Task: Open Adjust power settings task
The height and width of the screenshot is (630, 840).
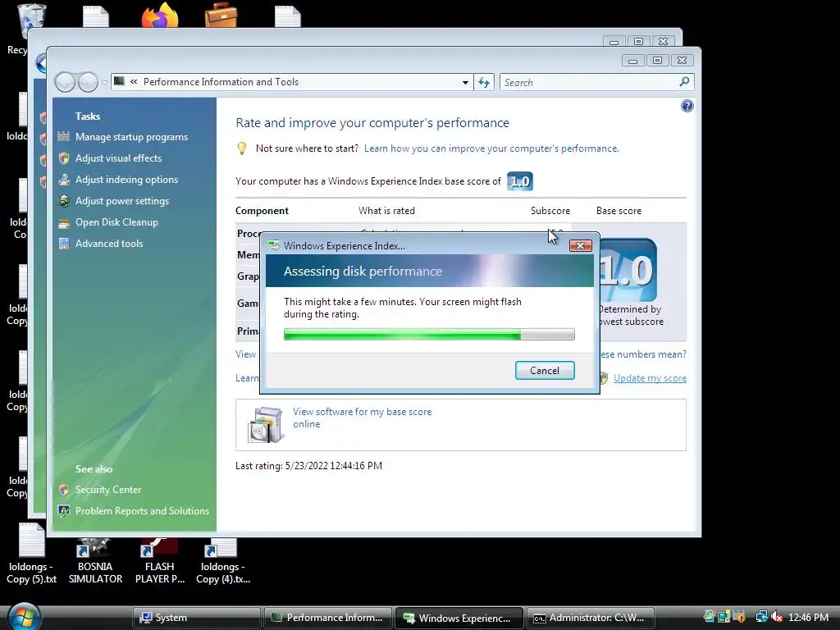Action: [x=122, y=201]
